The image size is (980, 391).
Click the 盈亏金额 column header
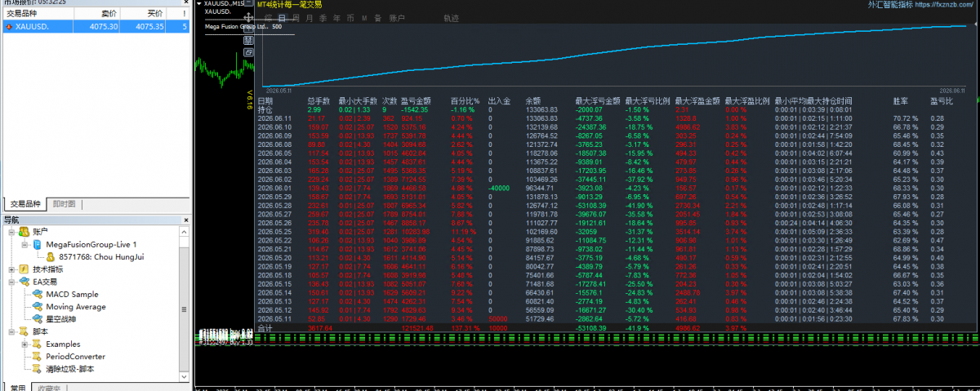(416, 101)
